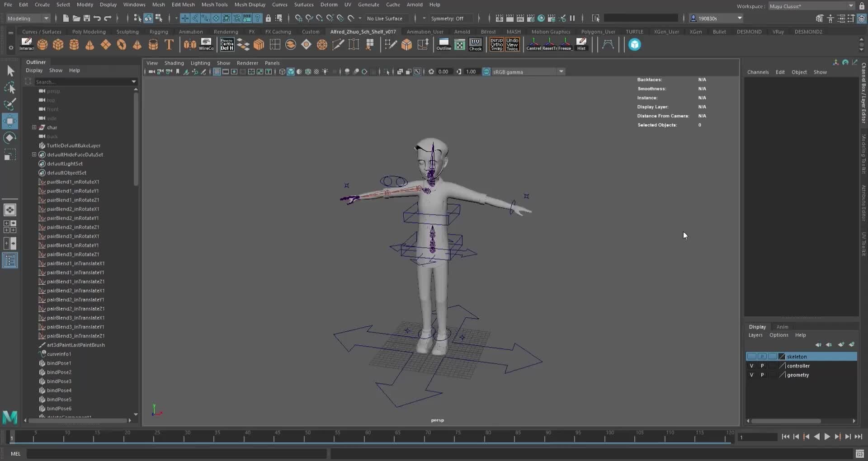Click the Check shelf icon
The width and height of the screenshot is (868, 461).
(x=475, y=44)
